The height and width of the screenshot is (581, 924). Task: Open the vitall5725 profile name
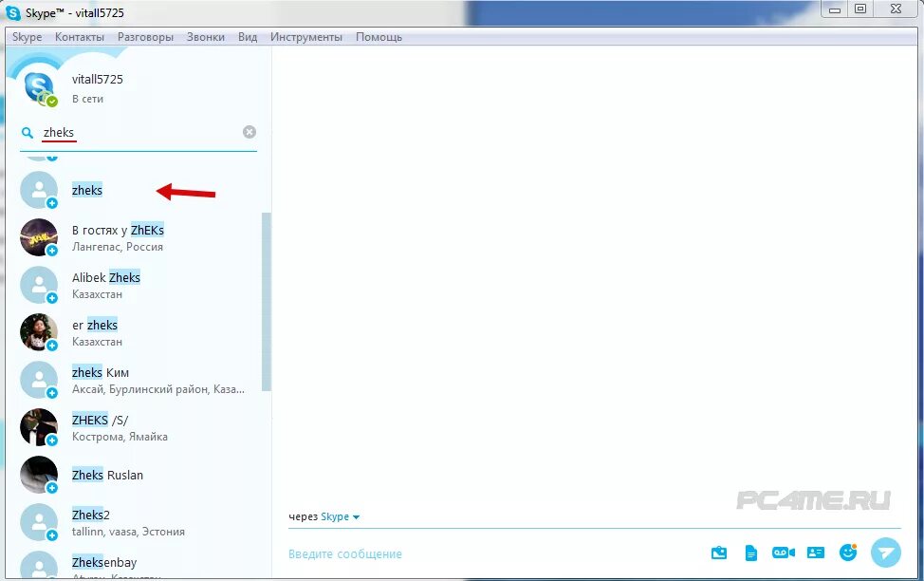(x=97, y=79)
